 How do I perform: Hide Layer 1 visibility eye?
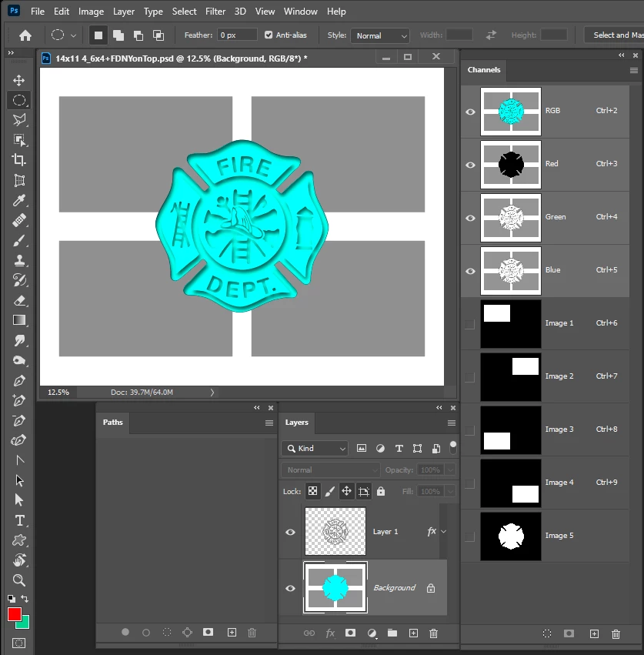(x=290, y=532)
